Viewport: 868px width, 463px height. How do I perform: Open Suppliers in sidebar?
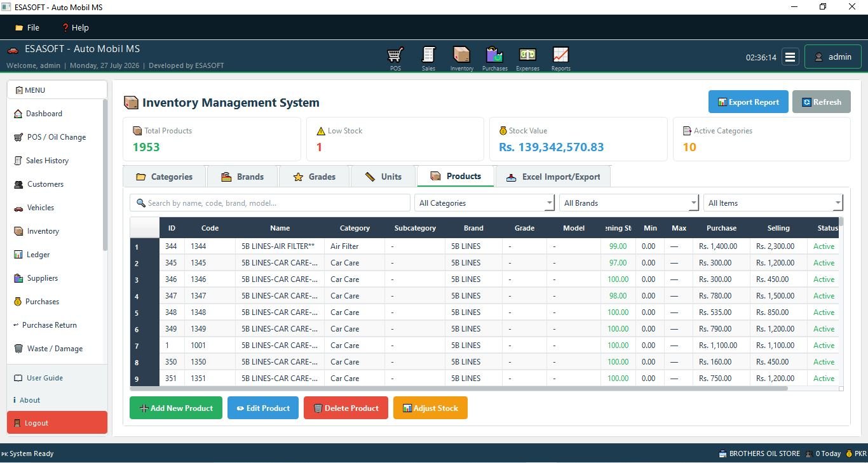tap(55, 278)
